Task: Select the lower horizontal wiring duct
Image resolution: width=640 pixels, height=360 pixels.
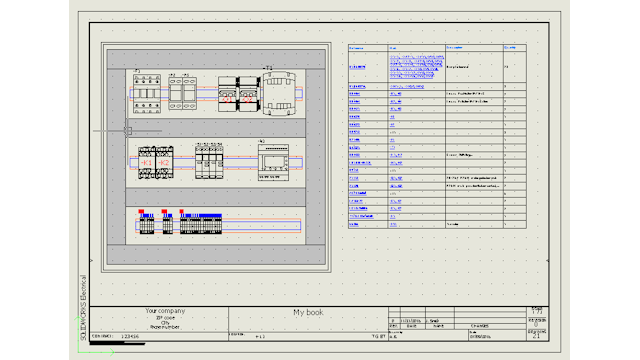Action: pyautogui.click(x=216, y=197)
